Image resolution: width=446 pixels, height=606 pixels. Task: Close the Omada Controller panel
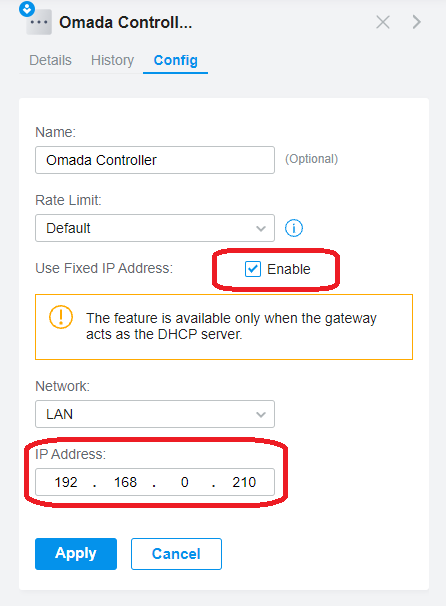click(x=383, y=22)
